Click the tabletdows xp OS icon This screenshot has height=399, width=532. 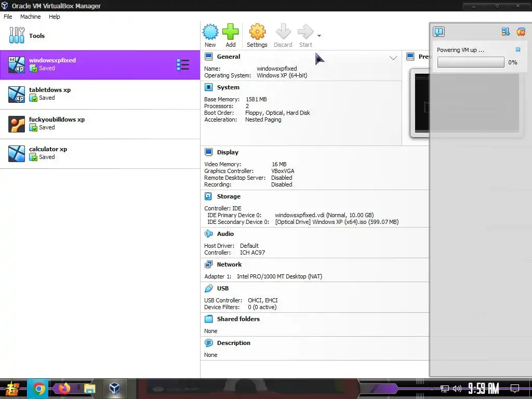click(x=17, y=95)
